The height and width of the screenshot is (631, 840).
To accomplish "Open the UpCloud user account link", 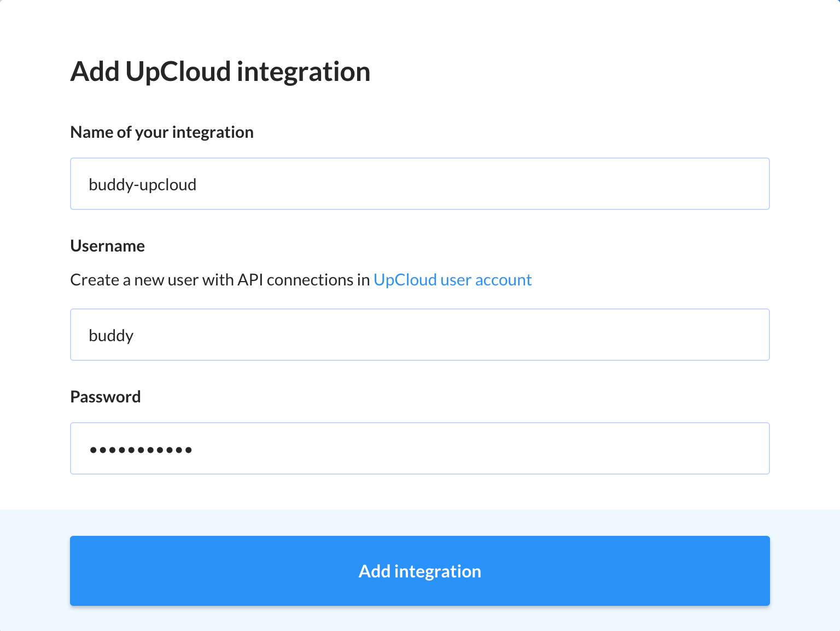I will (x=452, y=280).
